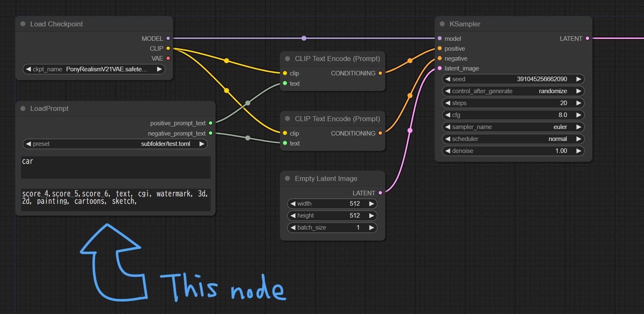Decrease batch_size with its left arrow

(x=293, y=227)
